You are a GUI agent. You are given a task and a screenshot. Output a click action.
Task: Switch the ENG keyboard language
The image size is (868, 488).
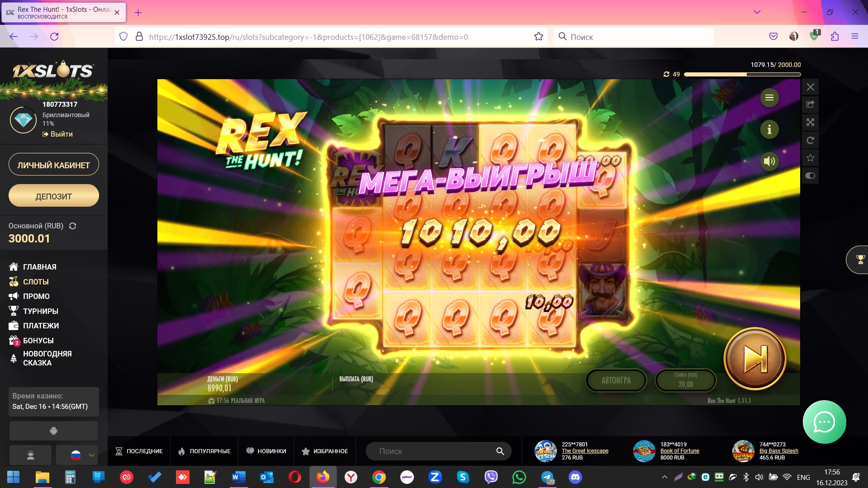tap(803, 477)
